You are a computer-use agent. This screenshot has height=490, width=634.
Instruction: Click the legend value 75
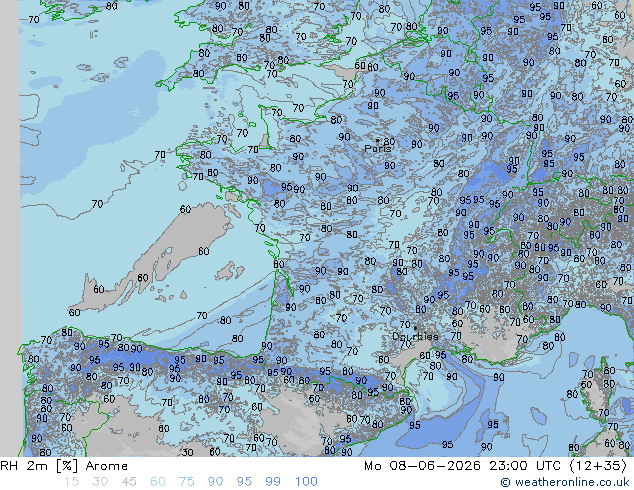coord(186,482)
